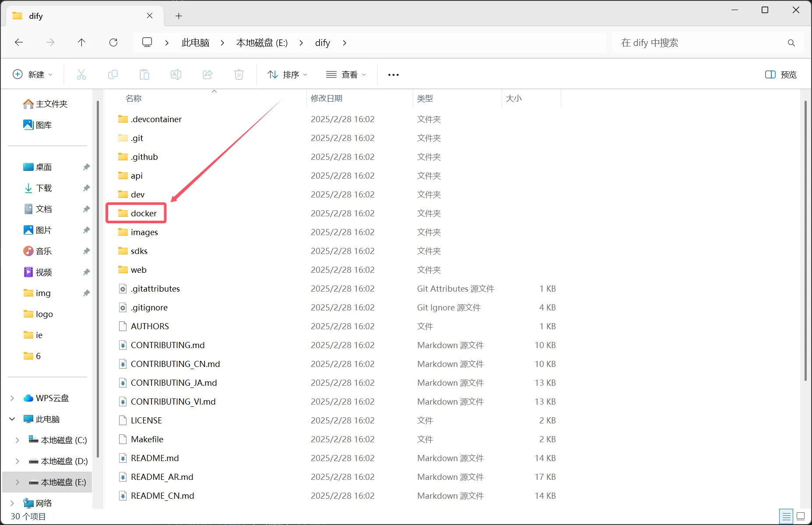Viewport: 812px width, 525px height.
Task: Expand 本地磁盘 (D:) tree node
Action: [18, 461]
